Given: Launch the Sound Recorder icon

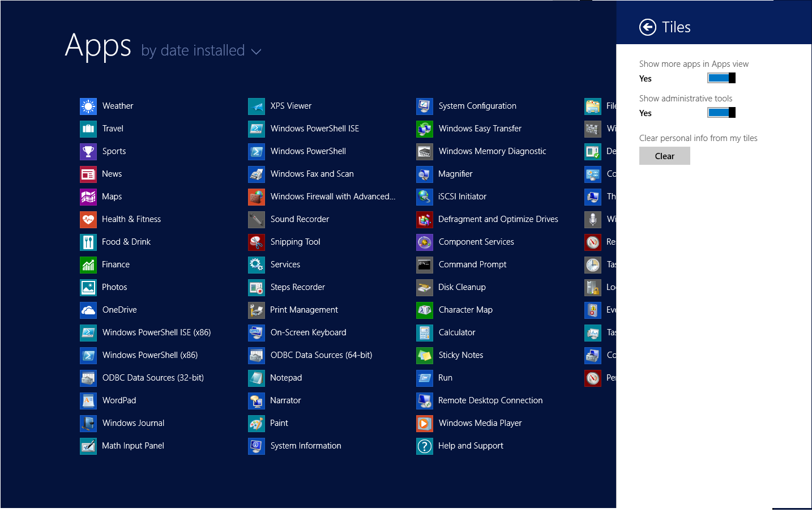Looking at the screenshot, I should coord(257,219).
